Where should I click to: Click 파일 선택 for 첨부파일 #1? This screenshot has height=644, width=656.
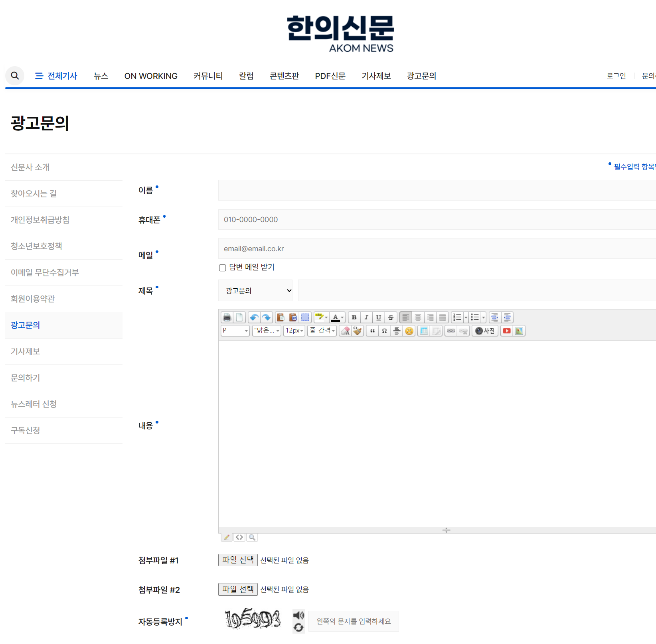(x=238, y=560)
